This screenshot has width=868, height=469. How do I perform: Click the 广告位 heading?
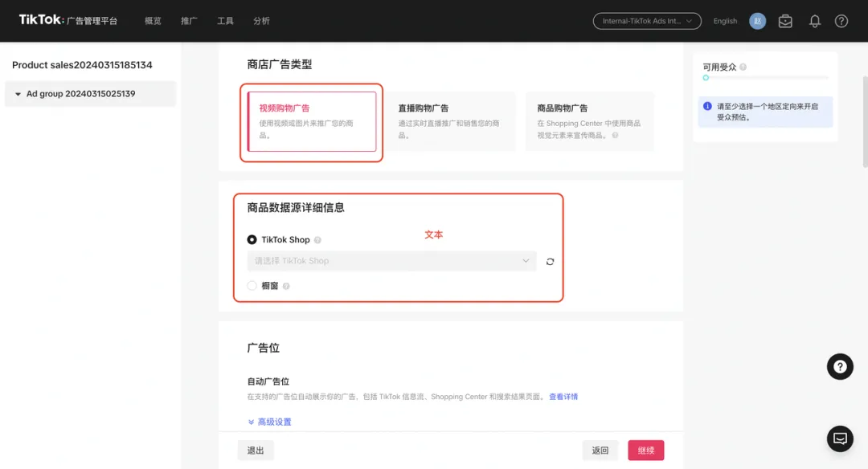tap(263, 348)
